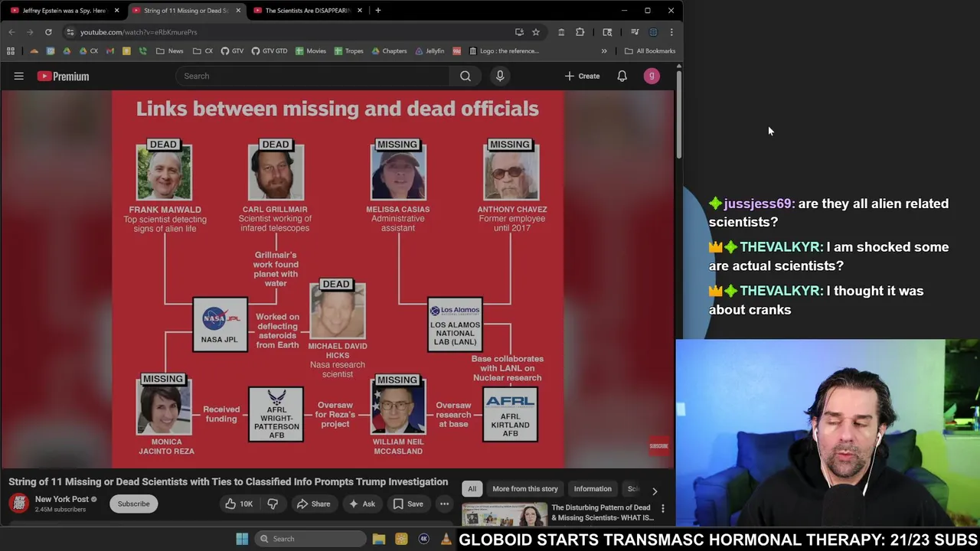Dislike the video with thumbs-down
The image size is (980, 551).
tap(273, 504)
